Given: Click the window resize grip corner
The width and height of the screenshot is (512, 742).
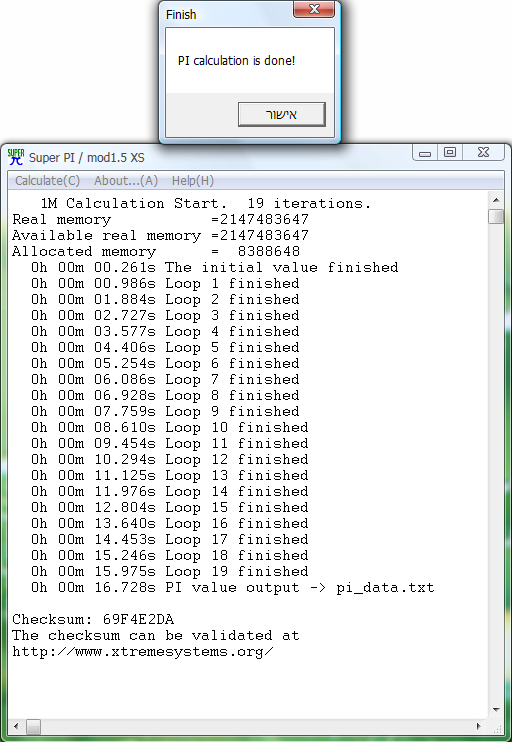Looking at the screenshot, I should 496,726.
